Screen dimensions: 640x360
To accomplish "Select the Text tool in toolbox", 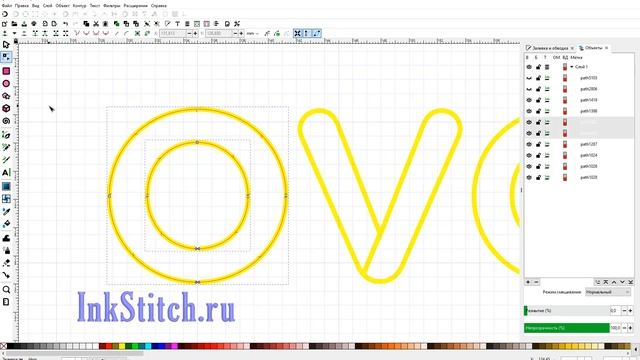I will 6,173.
